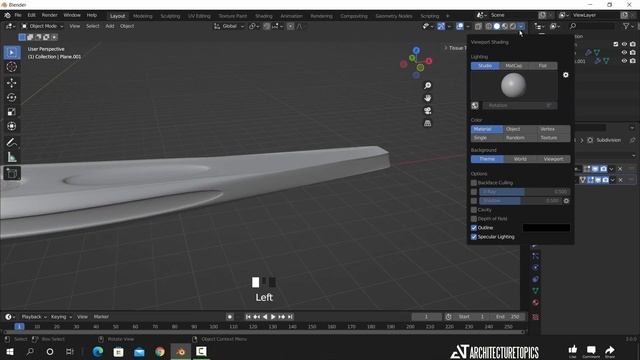Screen dimensions: 640x360
Task: Select the Scale tool
Action: point(12,111)
